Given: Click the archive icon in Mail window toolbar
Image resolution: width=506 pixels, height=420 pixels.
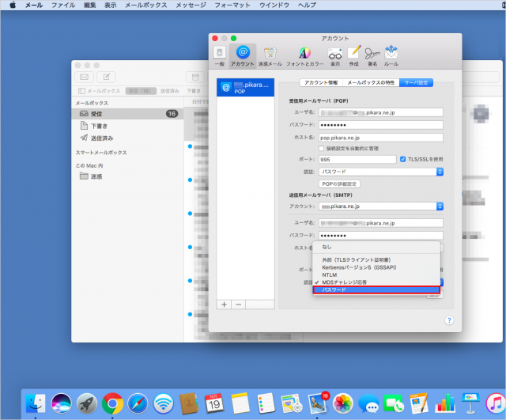Looking at the screenshot, I should pos(195,77).
